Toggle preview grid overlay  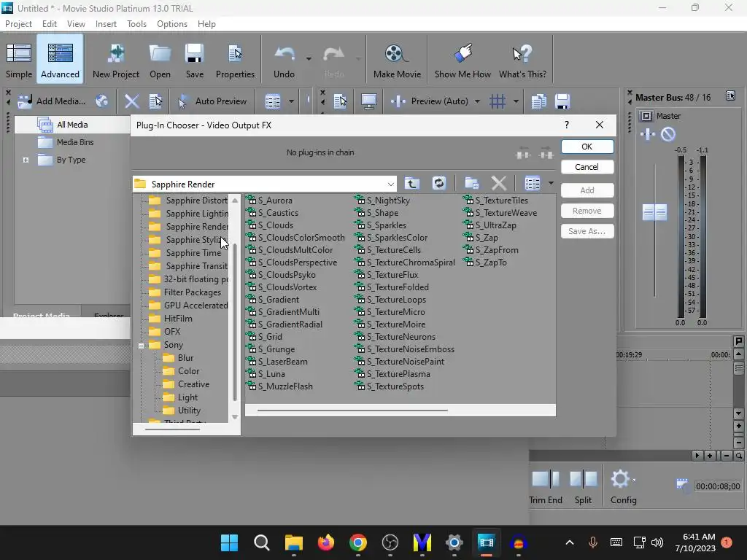click(498, 101)
